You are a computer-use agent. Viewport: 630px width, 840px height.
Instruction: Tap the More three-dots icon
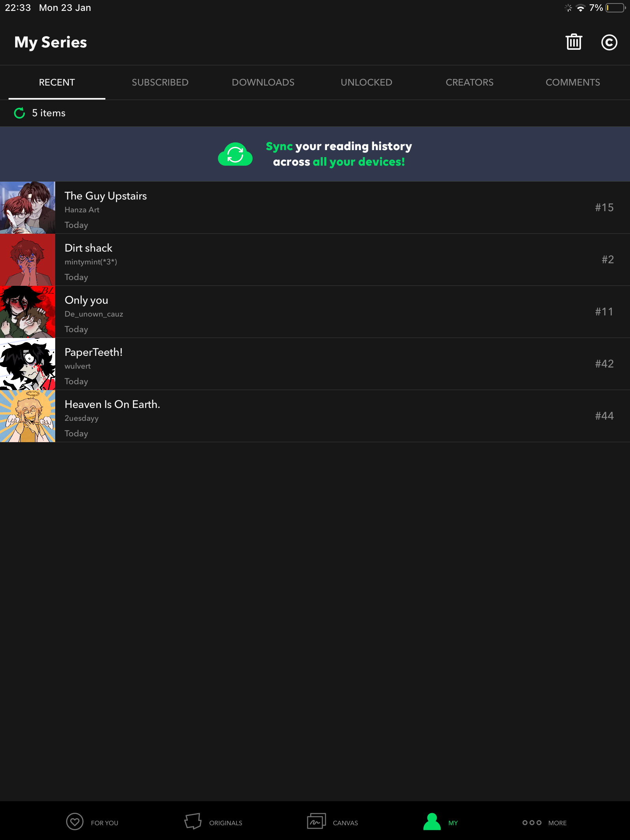[532, 822]
